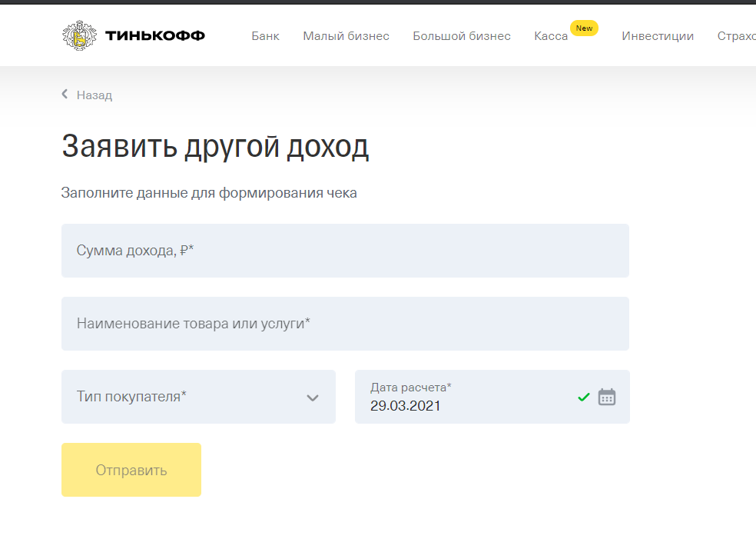Open the calendar date picker icon
The height and width of the screenshot is (549, 756).
pyautogui.click(x=606, y=397)
